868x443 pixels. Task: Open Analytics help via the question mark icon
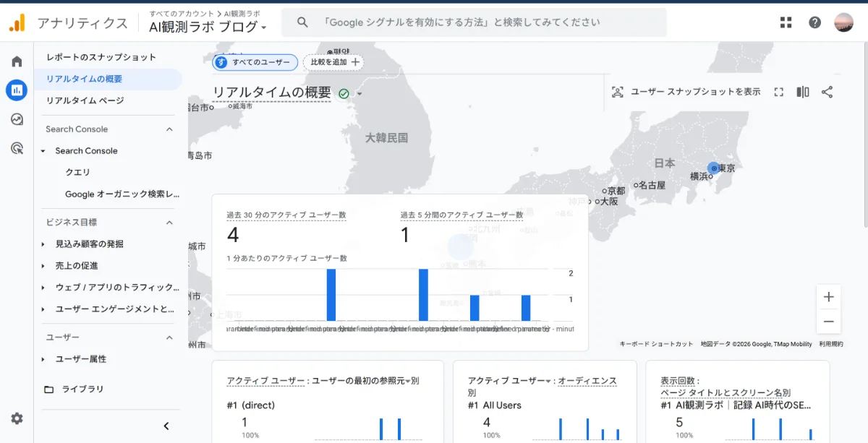click(814, 22)
